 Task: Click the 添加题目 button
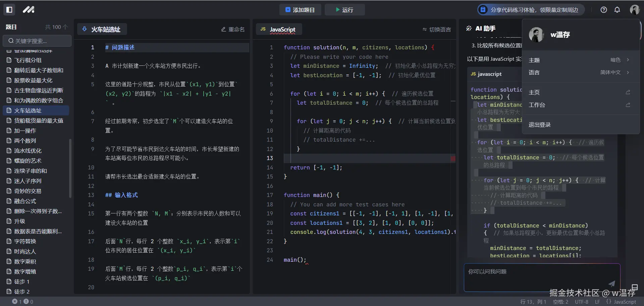[300, 9]
